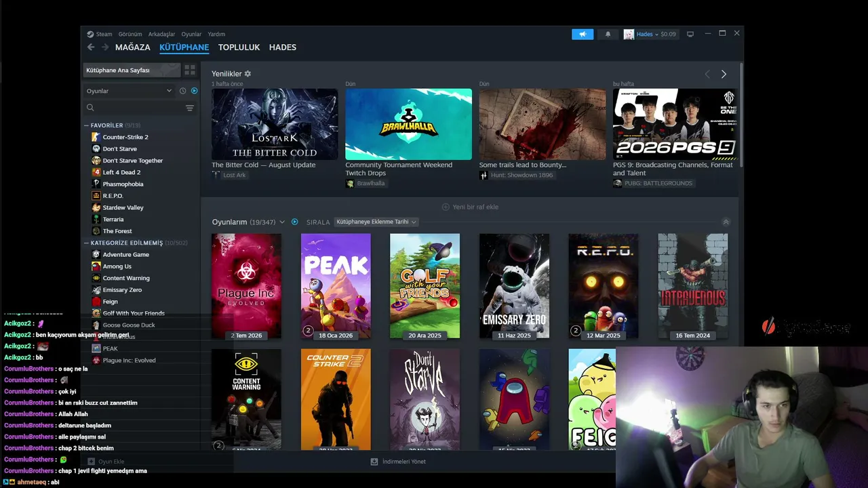Open the Oyunlar menu in menu bar

tap(191, 34)
